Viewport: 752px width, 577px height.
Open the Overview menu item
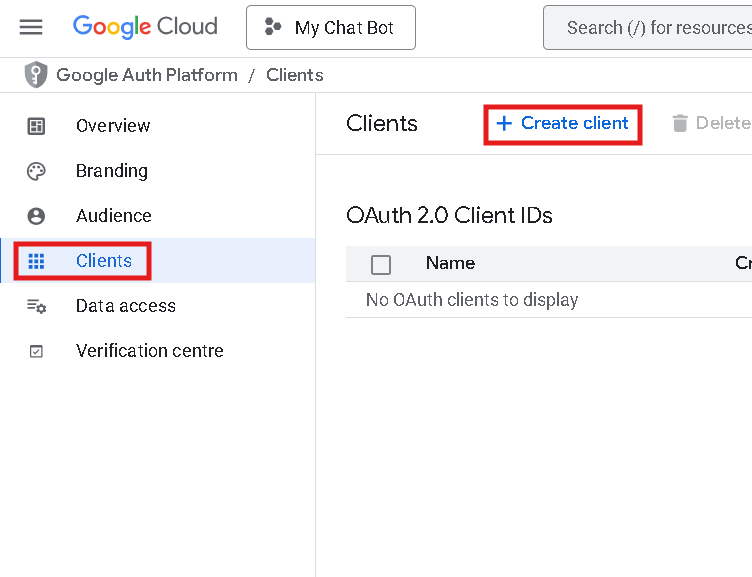click(x=113, y=126)
